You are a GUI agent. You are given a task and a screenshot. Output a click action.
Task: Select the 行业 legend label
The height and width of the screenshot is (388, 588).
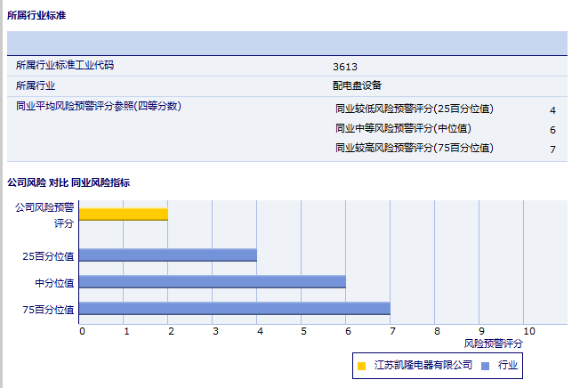508,366
